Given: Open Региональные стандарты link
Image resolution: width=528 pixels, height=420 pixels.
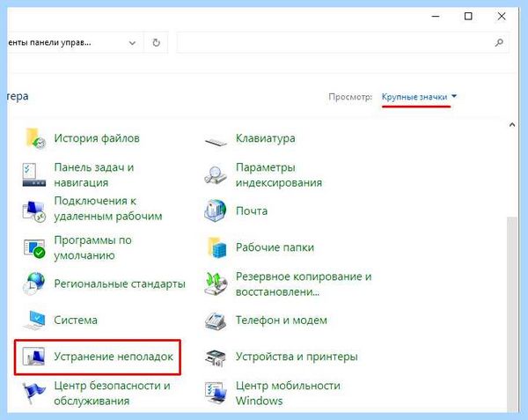Looking at the screenshot, I should tap(120, 284).
